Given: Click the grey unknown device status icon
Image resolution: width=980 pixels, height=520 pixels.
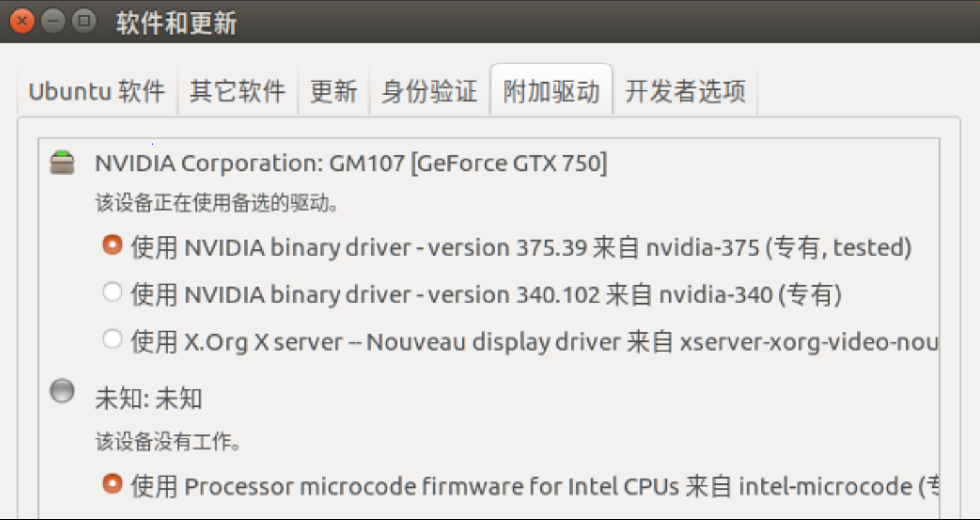Looking at the screenshot, I should pyautogui.click(x=63, y=390).
